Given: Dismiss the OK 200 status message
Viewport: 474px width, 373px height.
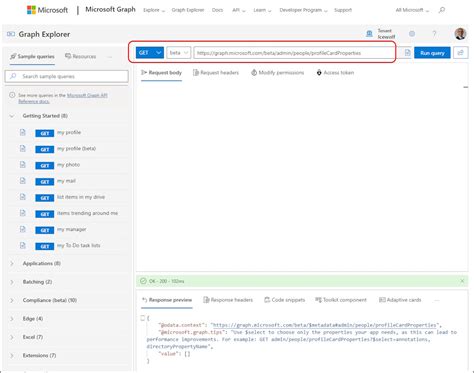Looking at the screenshot, I should tap(462, 281).
